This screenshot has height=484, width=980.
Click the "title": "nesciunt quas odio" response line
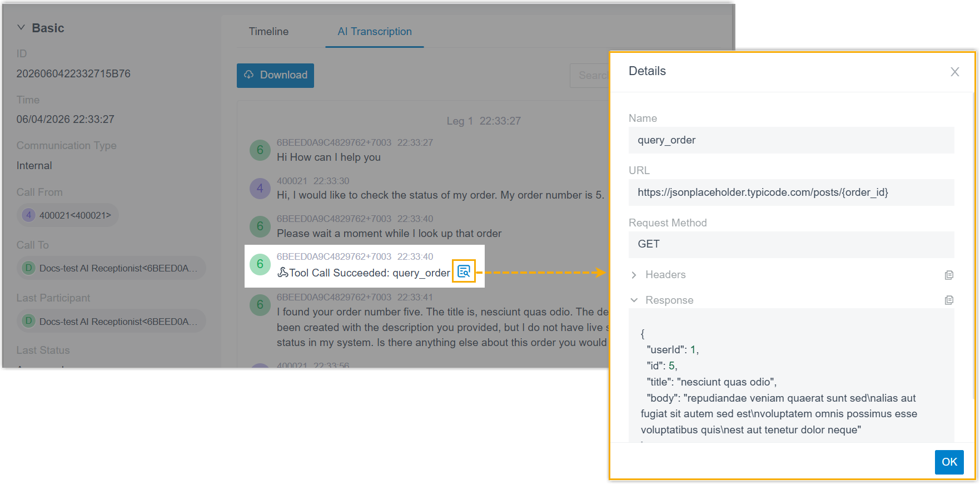tap(712, 382)
